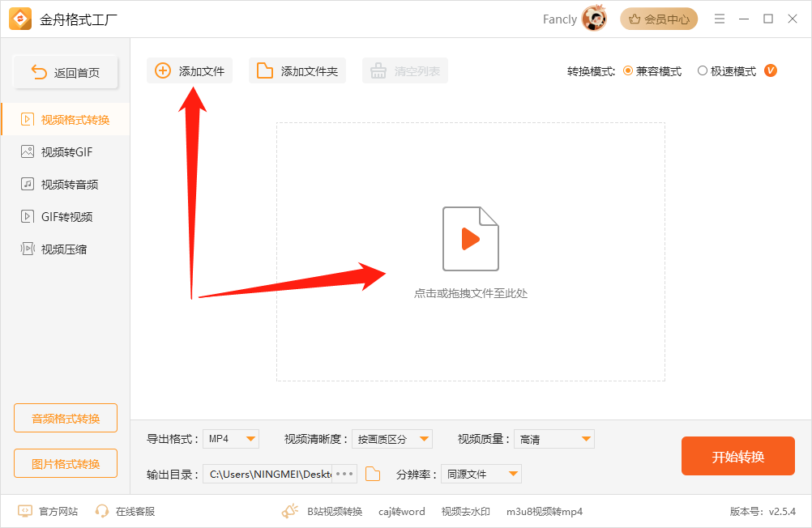Start conversion with 开始转换 button
Screen dimensions: 812x528
pyautogui.click(x=738, y=456)
